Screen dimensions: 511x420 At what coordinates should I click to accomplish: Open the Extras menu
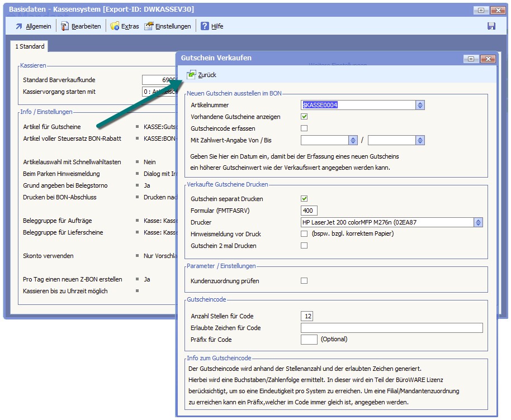pos(130,26)
